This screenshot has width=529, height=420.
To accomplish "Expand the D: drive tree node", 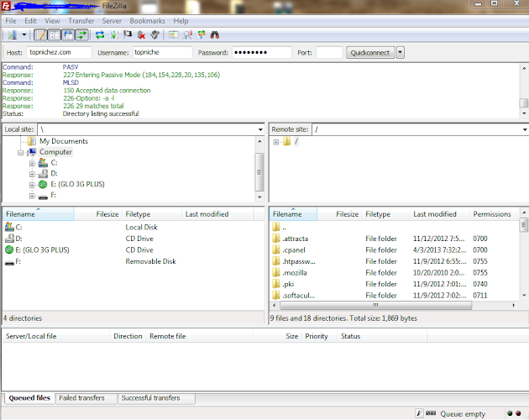I will [x=32, y=174].
